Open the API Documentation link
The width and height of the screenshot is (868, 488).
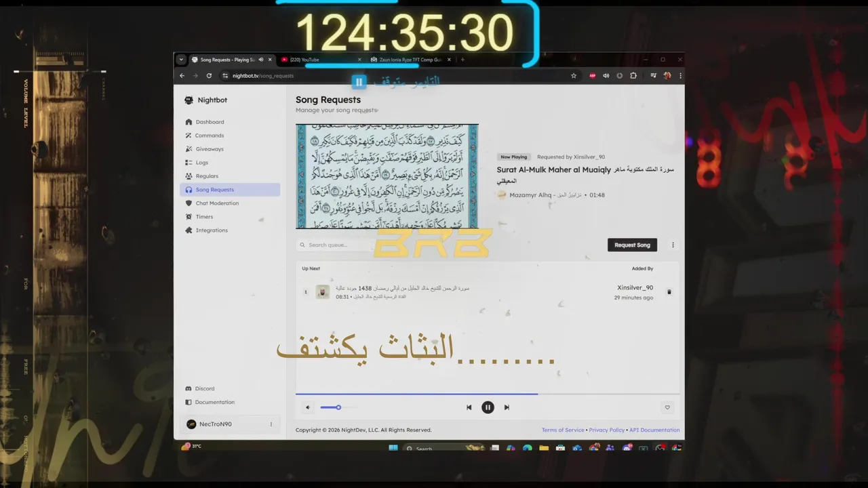(654, 430)
